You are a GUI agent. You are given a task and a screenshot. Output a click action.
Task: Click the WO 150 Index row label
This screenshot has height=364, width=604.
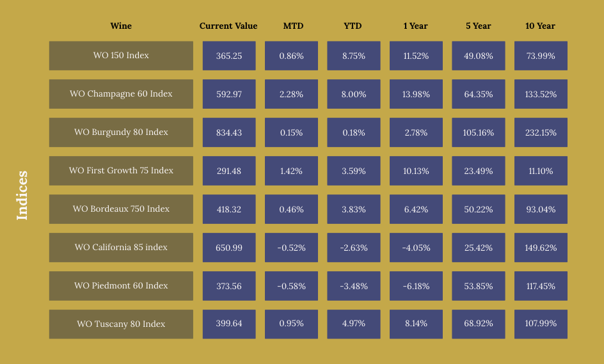point(121,56)
